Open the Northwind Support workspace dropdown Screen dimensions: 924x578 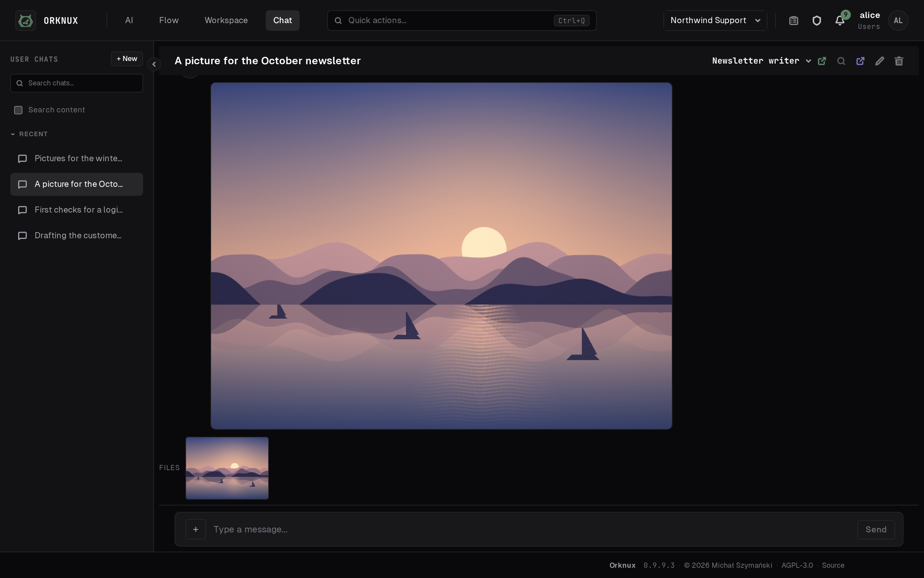[x=715, y=21]
